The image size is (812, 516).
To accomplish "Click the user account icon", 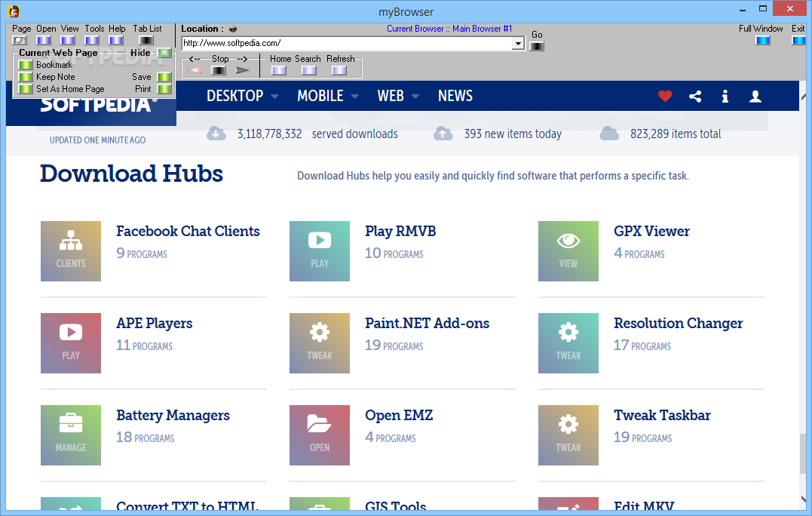I will point(755,96).
